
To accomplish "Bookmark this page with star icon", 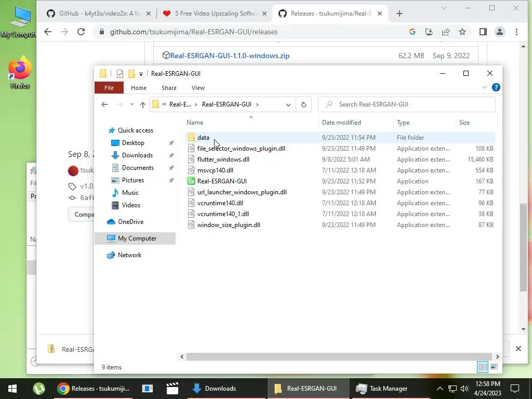I will coord(462,32).
